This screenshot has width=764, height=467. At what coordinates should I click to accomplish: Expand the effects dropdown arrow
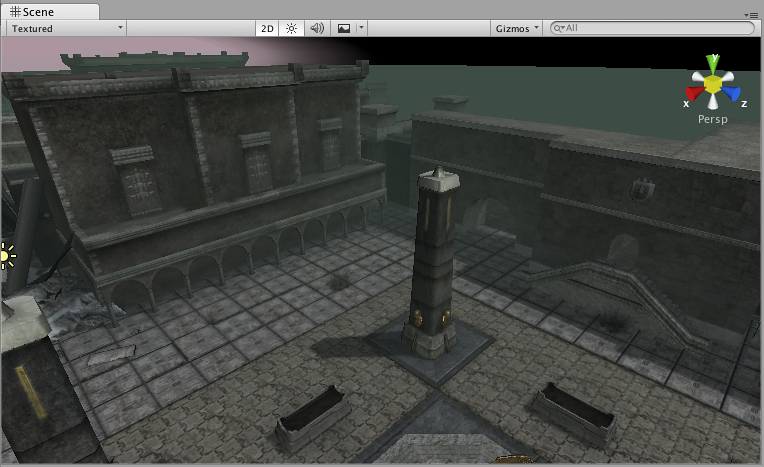click(361, 29)
